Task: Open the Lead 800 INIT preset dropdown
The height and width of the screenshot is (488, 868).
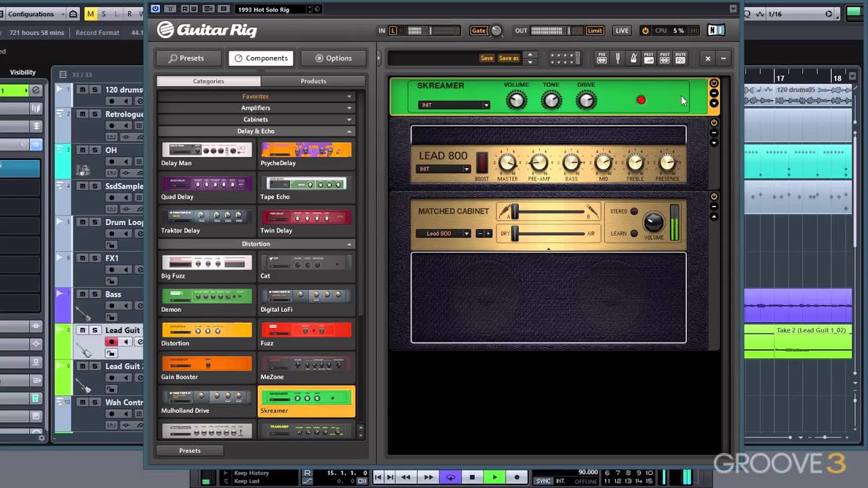Action: pos(443,169)
